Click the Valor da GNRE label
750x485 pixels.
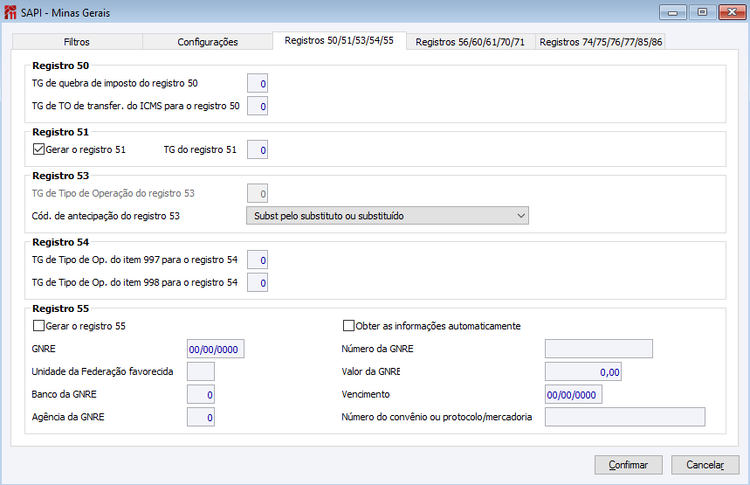coord(371,372)
